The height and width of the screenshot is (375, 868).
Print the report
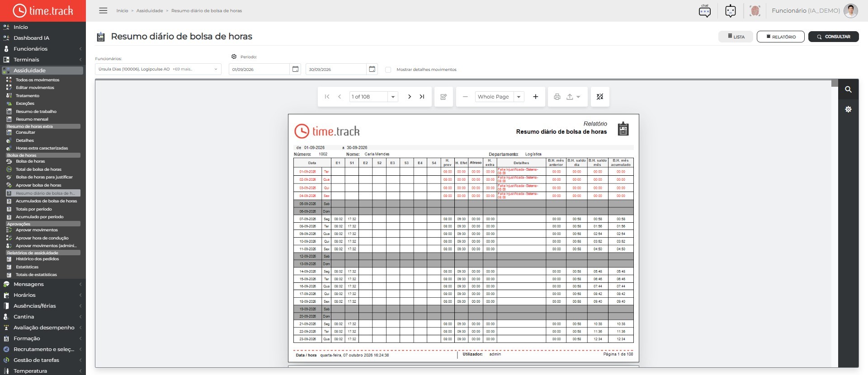pyautogui.click(x=557, y=97)
